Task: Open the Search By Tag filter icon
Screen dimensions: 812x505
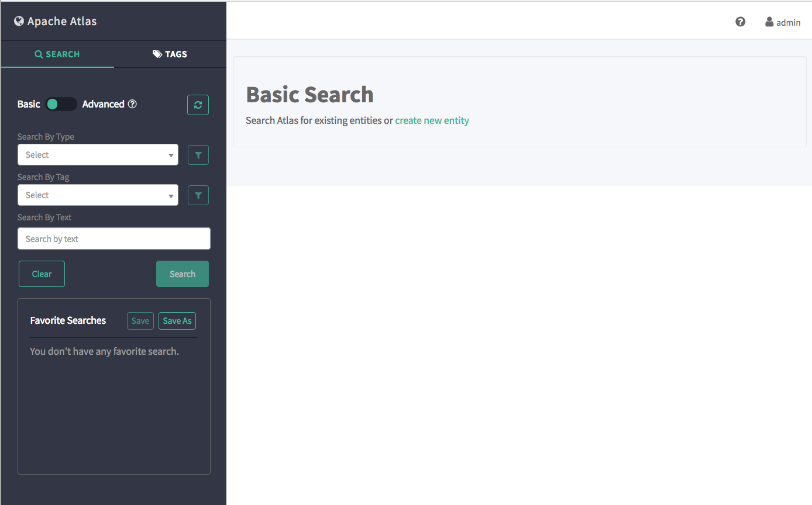Action: 198,195
